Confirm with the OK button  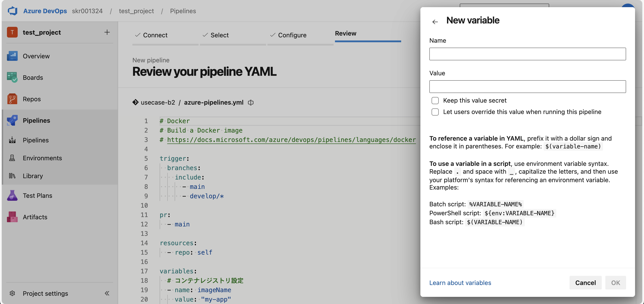click(x=616, y=283)
